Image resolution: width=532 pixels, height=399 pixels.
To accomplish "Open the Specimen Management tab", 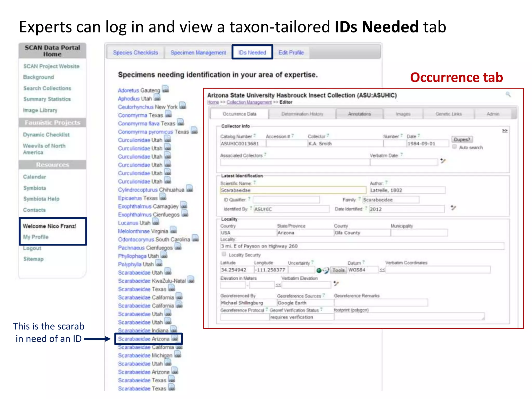I will coord(198,52).
